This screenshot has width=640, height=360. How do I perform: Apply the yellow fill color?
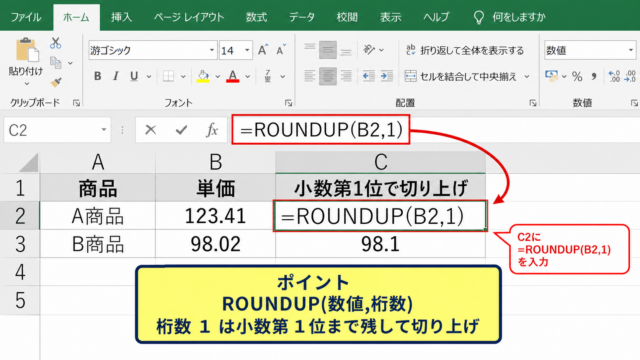[203, 76]
